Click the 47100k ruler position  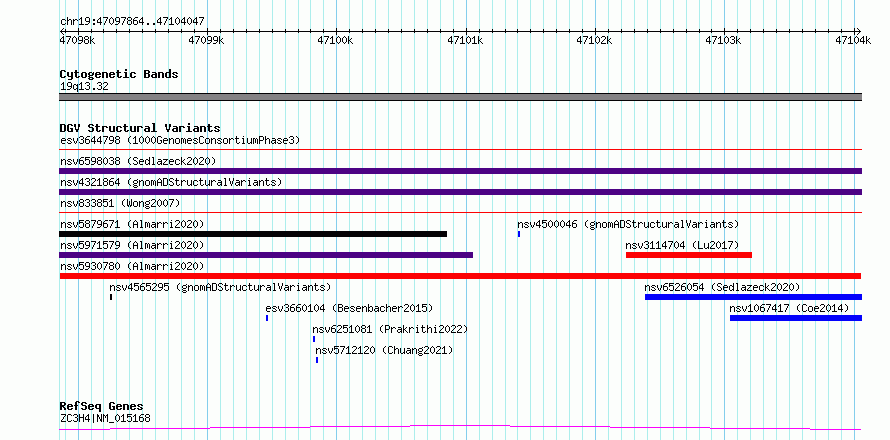(335, 40)
